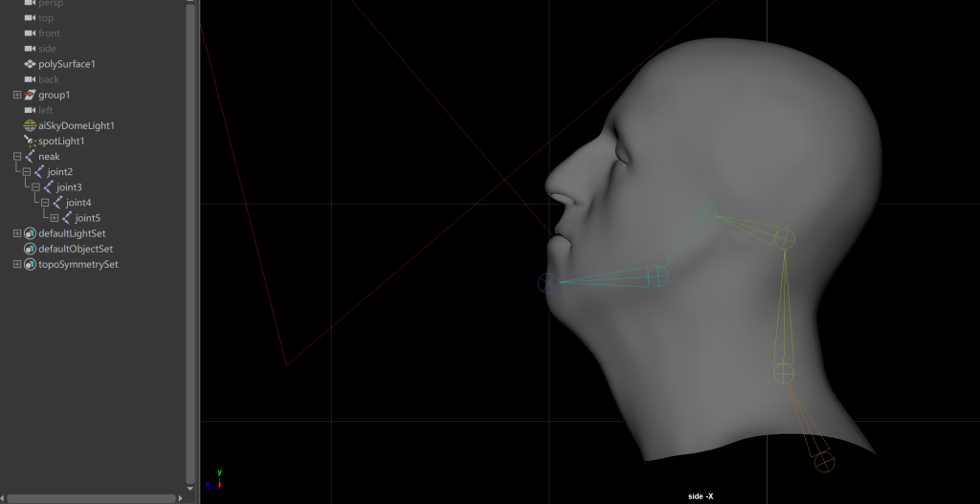The width and height of the screenshot is (980, 504).
Task: Collapse the joint4 branch
Action: (45, 203)
